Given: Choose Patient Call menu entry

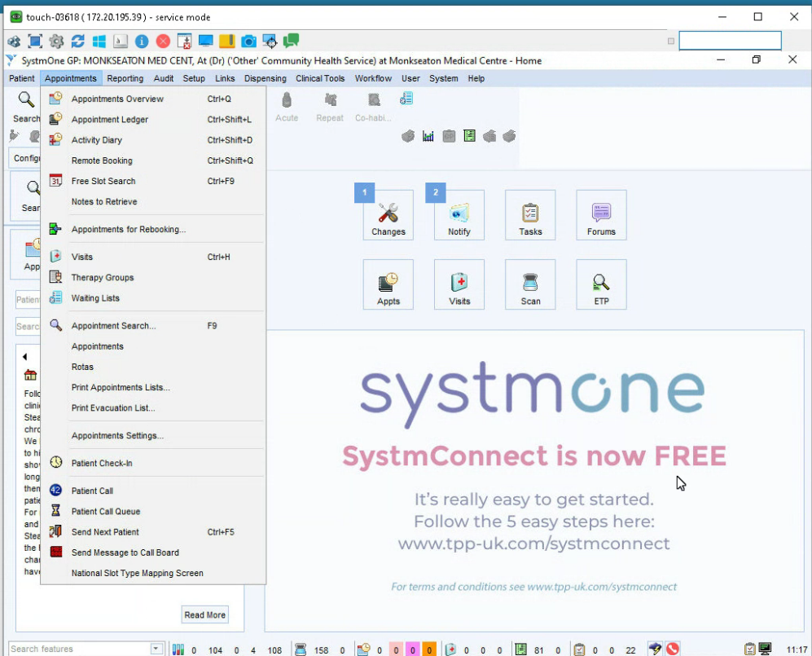Looking at the screenshot, I should tap(153, 491).
